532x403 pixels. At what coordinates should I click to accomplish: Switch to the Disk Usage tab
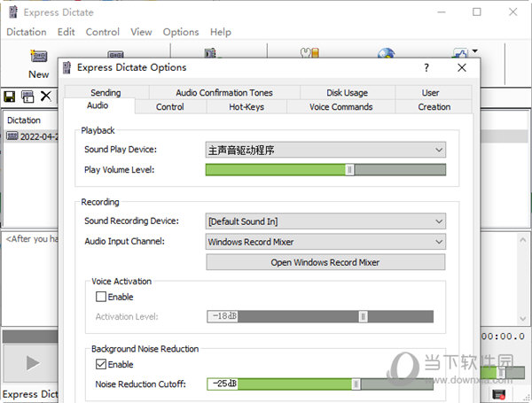pos(347,92)
